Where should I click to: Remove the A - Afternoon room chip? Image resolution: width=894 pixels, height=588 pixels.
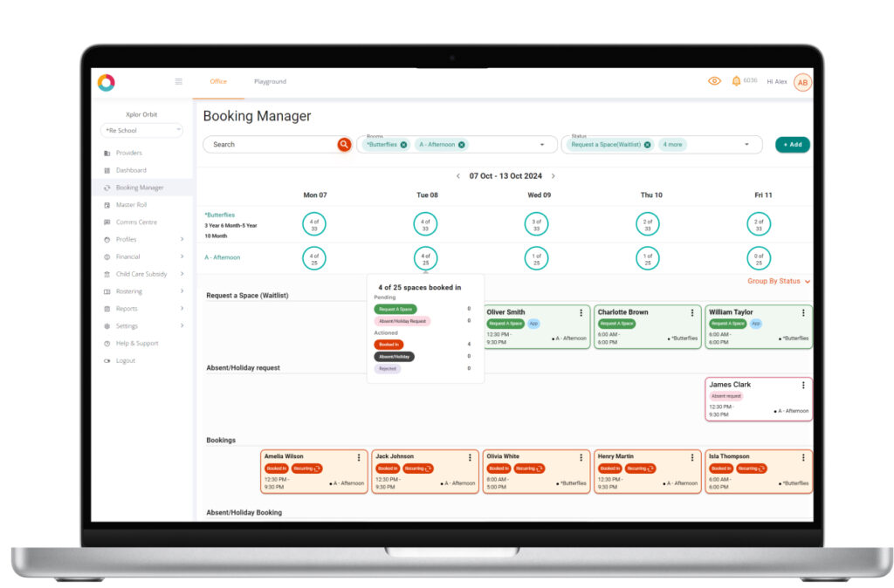[461, 145]
